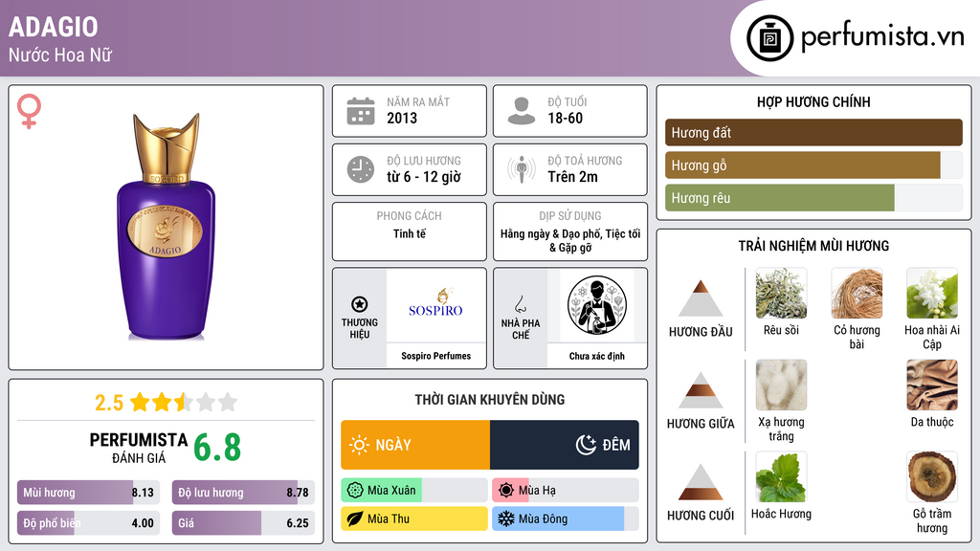
Task: Click the Mùa Hạ season bar
Action: pyautogui.click(x=565, y=491)
